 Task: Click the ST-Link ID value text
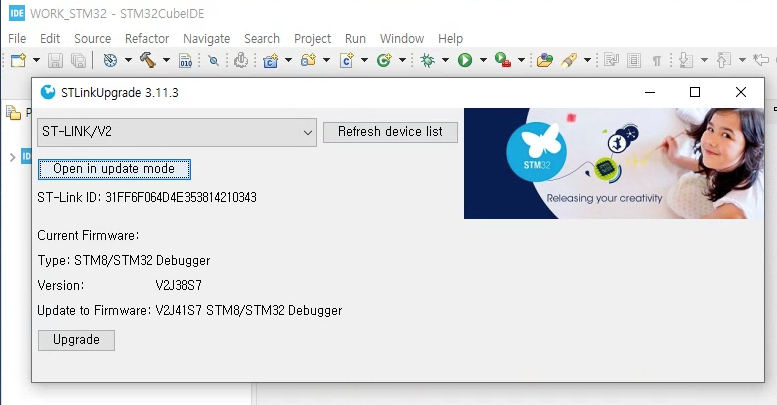coord(181,197)
